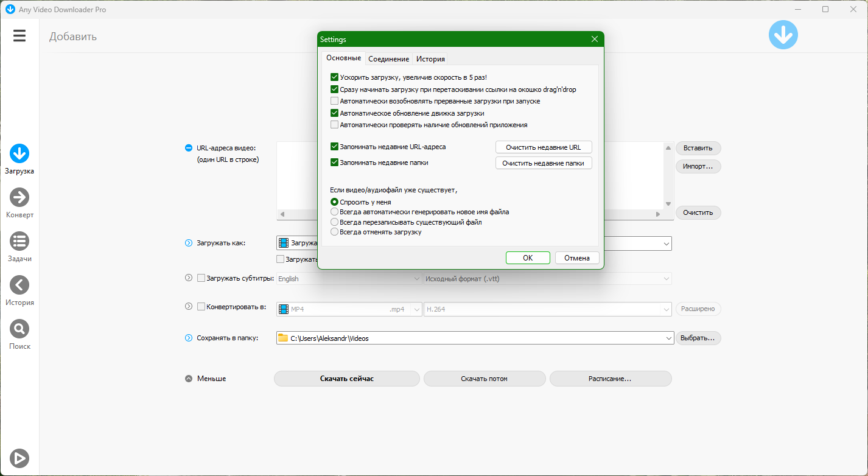Click the horizontal scrollbar left arrow
The width and height of the screenshot is (868, 476).
pos(282,214)
